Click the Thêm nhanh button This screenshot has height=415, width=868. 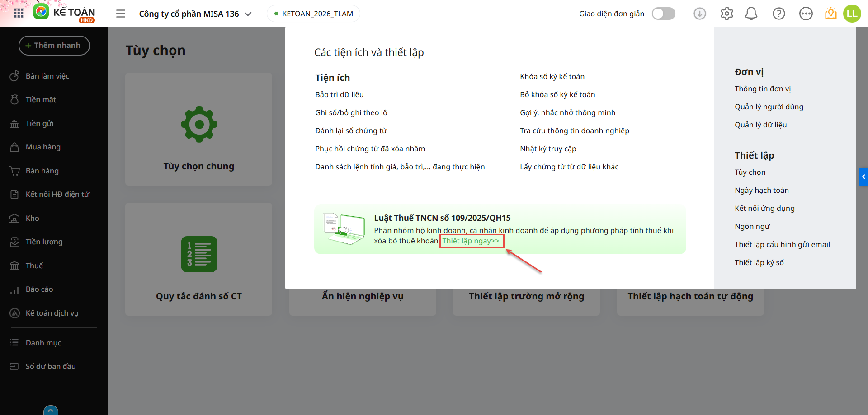[54, 46]
